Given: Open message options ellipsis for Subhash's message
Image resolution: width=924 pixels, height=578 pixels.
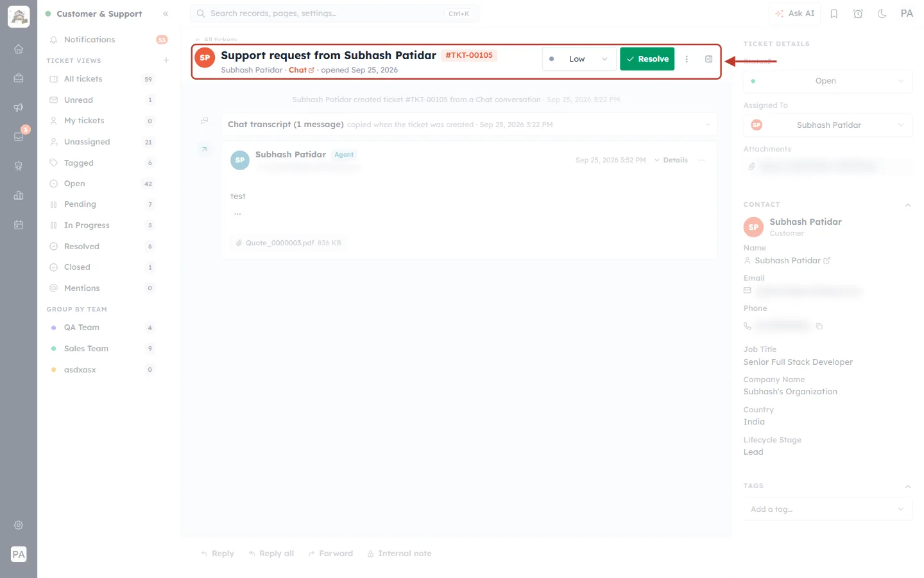Looking at the screenshot, I should pos(701,160).
